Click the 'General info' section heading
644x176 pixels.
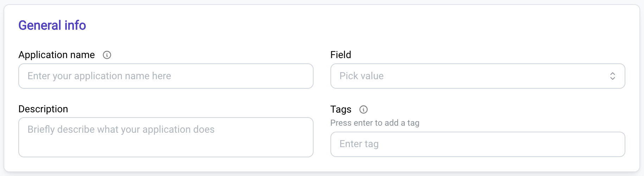(x=52, y=25)
